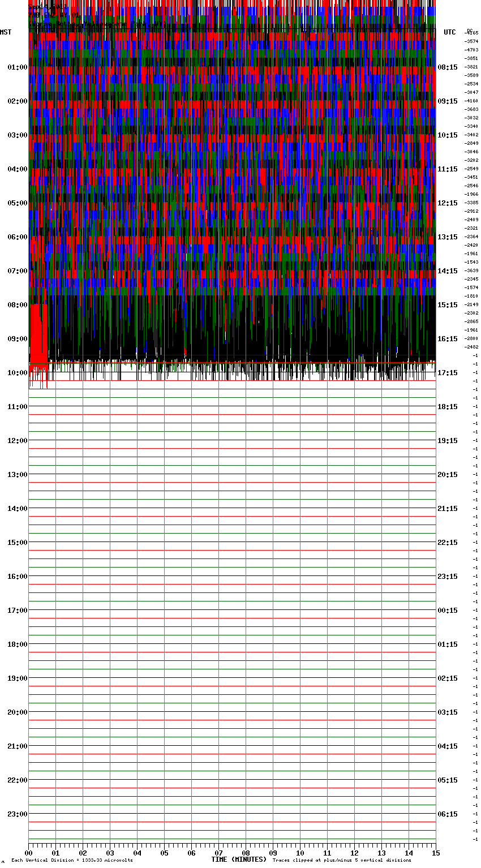Select the 04:00 MST hour label
Image resolution: width=481 pixels, height=868 pixels.
click(18, 169)
